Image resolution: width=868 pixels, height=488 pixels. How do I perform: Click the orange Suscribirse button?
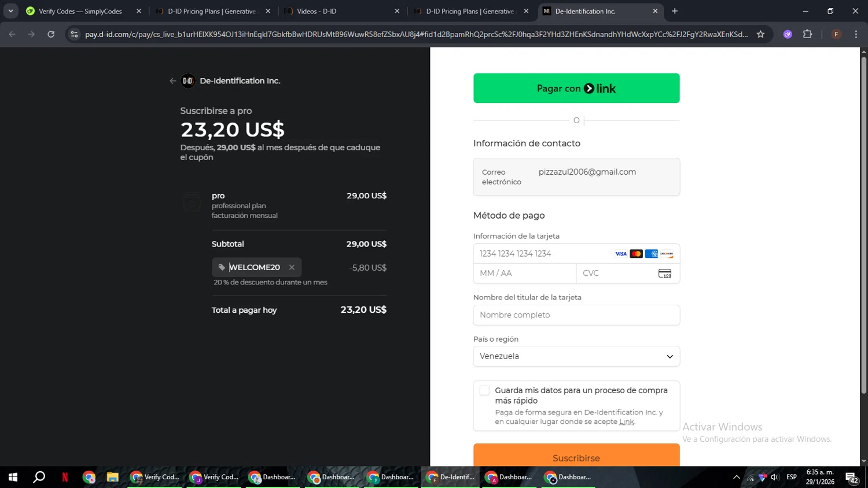pyautogui.click(x=576, y=455)
